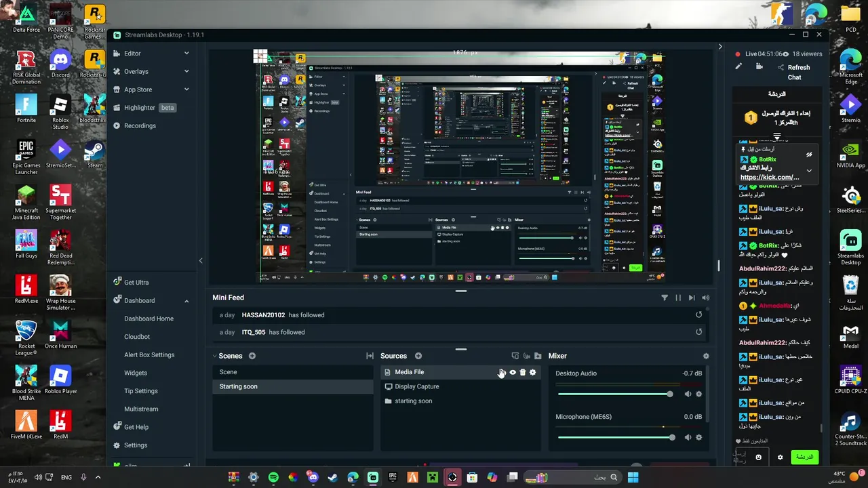The height and width of the screenshot is (488, 868).
Task: Delete the Media File source via trash icon
Action: pos(522,372)
